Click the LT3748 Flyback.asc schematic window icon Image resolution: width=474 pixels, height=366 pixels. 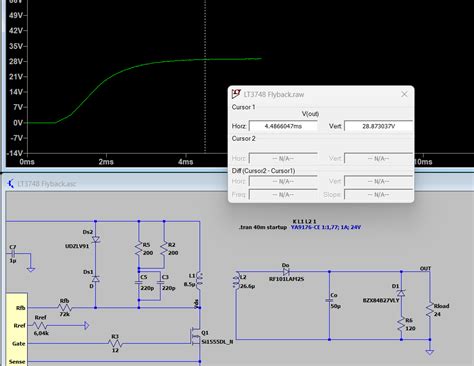pos(11,183)
